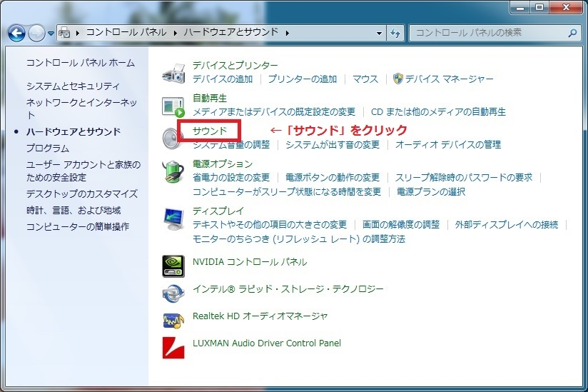Screen dimensions: 588x392
Task: Select ネットワークとインターネット in sidebar
Action: 81,109
